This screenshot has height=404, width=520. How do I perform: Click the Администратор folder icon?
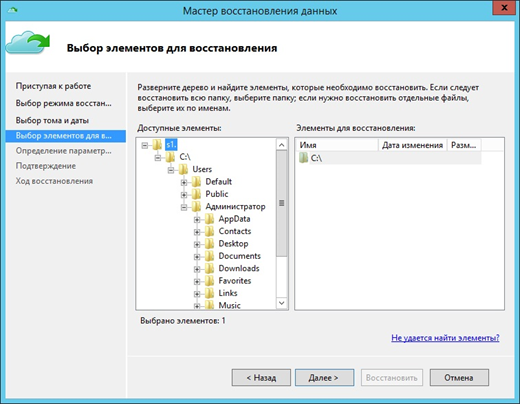tap(196, 207)
